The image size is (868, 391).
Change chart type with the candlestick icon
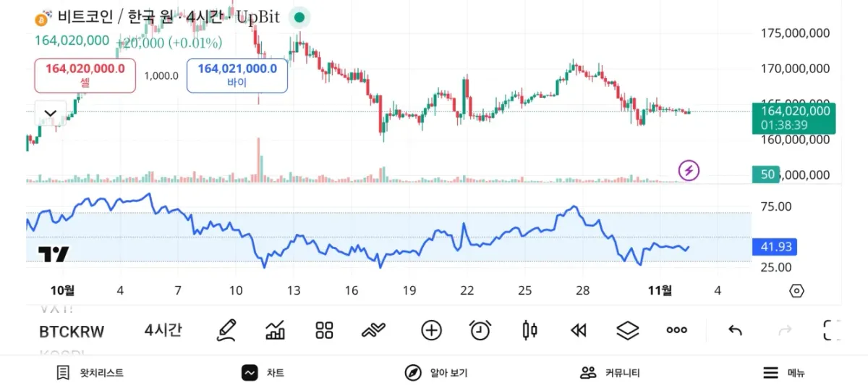click(x=529, y=331)
